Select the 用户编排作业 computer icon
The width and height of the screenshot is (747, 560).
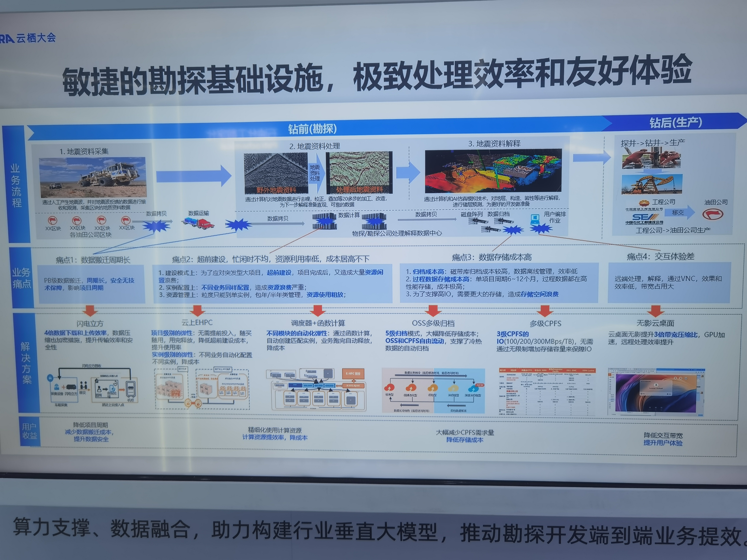(x=535, y=219)
